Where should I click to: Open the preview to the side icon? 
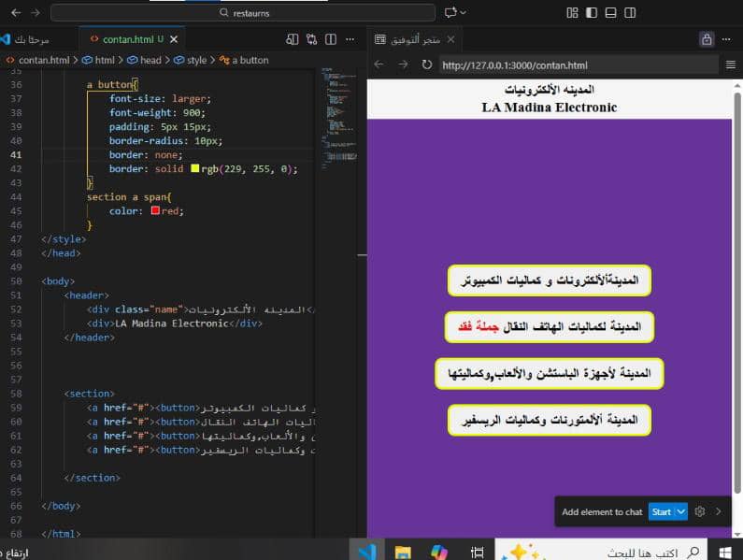[293, 39]
